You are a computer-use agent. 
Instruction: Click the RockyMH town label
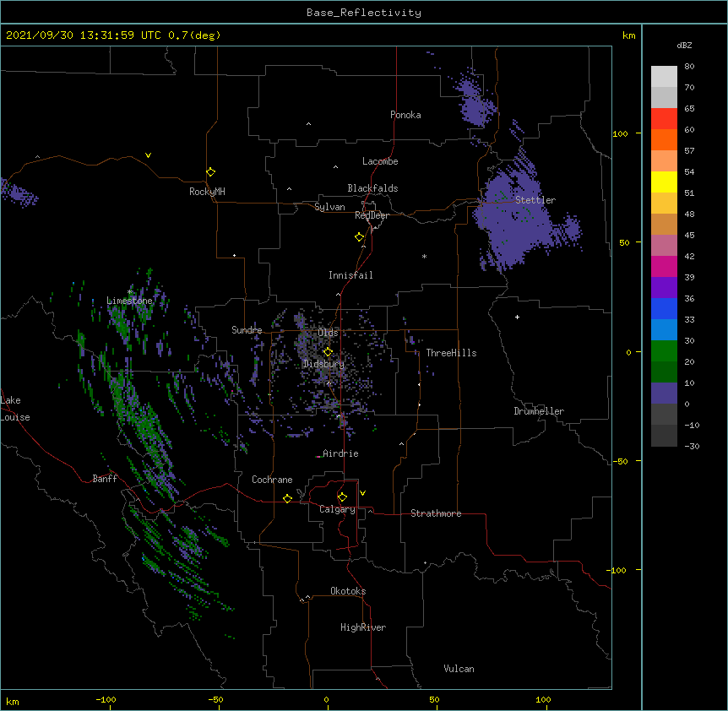pyautogui.click(x=207, y=192)
